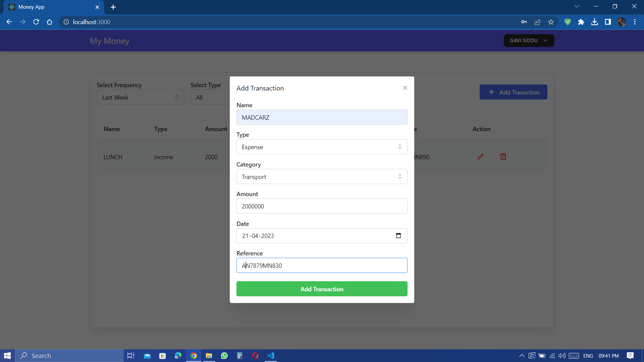Expand the GAVI SIDDU account menu

[529, 40]
